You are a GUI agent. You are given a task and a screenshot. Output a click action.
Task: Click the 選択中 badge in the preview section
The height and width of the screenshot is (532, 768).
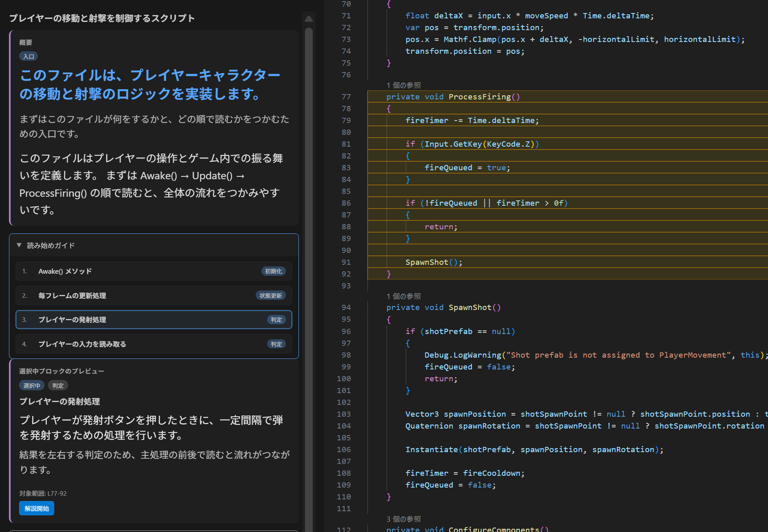(x=31, y=385)
